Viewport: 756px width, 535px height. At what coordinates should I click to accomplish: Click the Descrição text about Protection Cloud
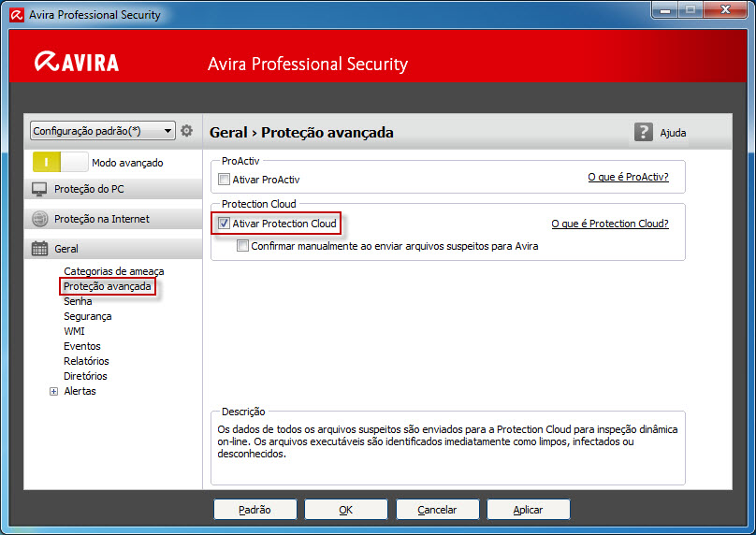447,441
